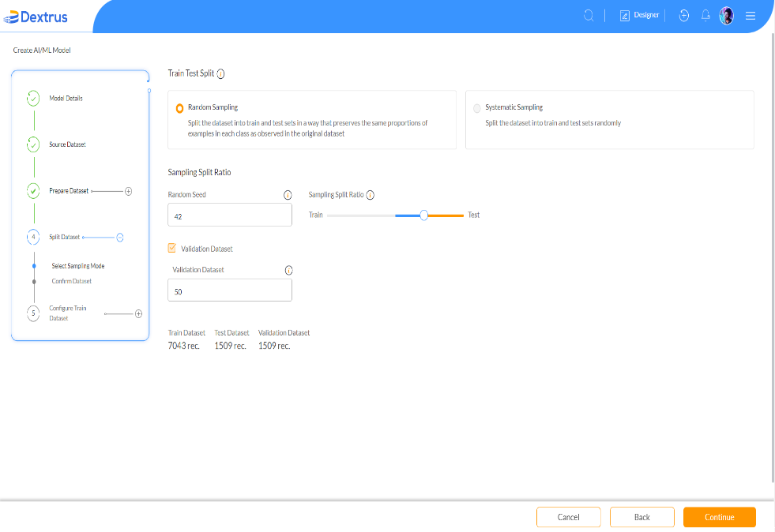Click the Train Test Split info icon
Screen dimensions: 775x532
tap(219, 73)
